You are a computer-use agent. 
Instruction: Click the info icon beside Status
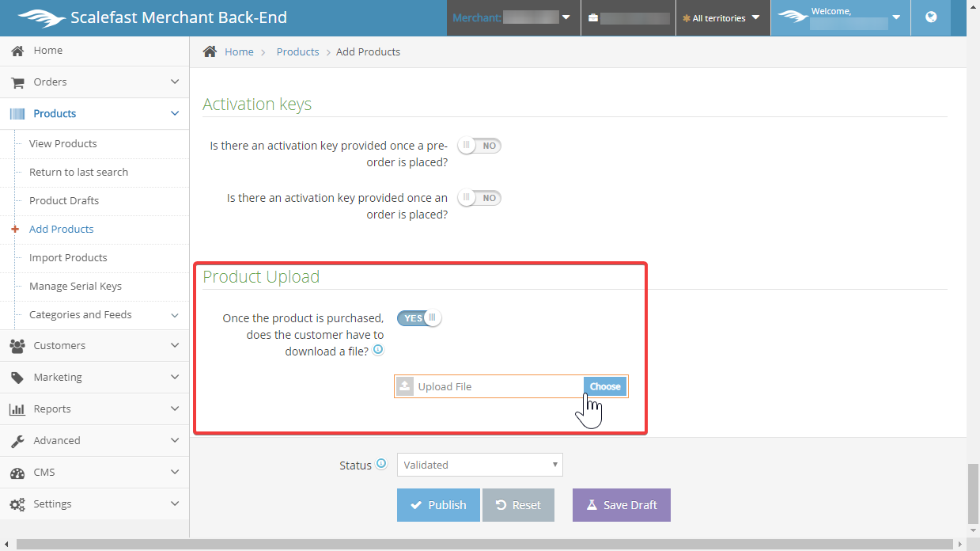381,464
